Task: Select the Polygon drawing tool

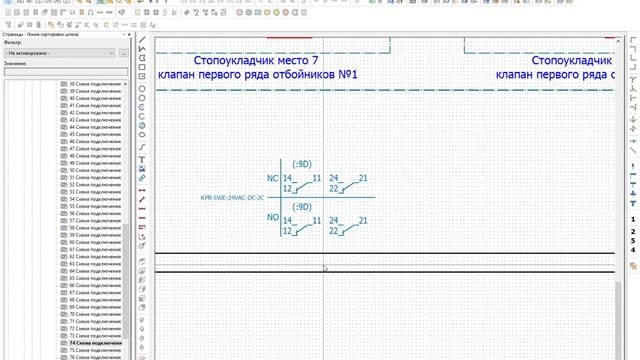Action: 142,58
